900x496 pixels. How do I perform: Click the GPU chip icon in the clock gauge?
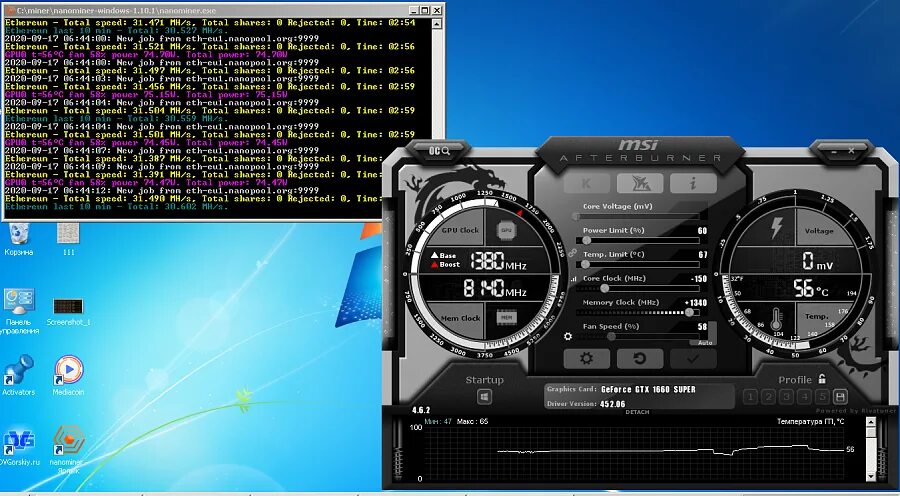(x=506, y=230)
